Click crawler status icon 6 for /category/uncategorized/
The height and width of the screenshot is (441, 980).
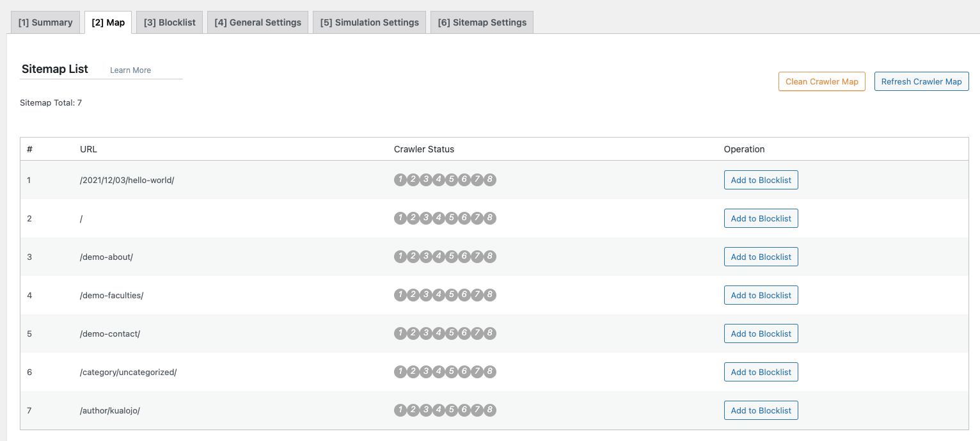(x=464, y=372)
